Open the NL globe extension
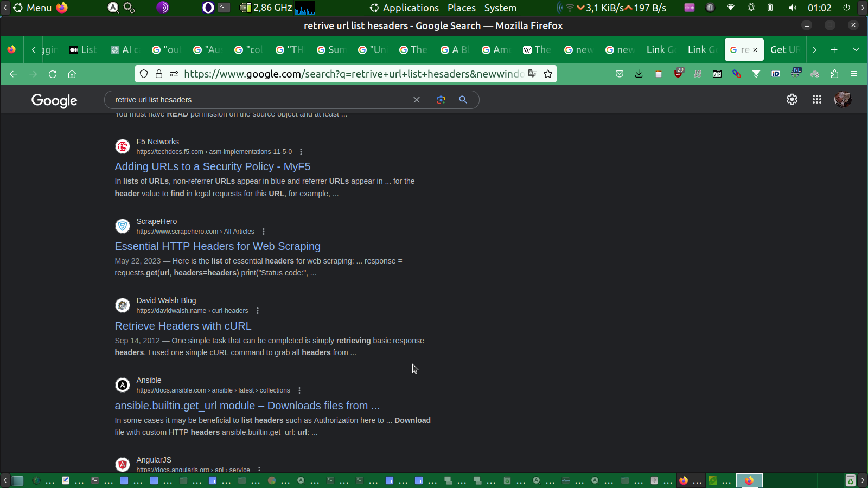 (x=795, y=73)
